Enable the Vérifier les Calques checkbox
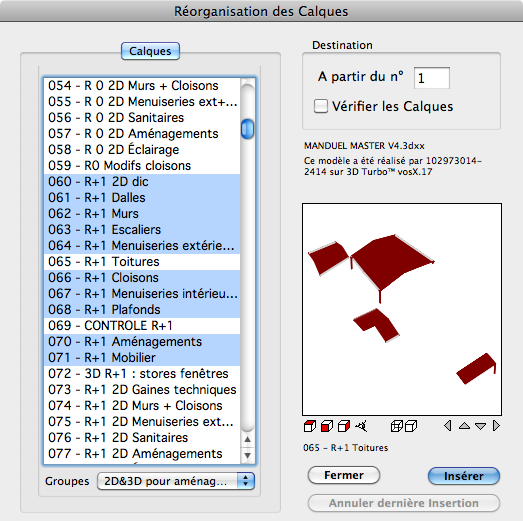This screenshot has height=521, width=523. pyautogui.click(x=321, y=106)
